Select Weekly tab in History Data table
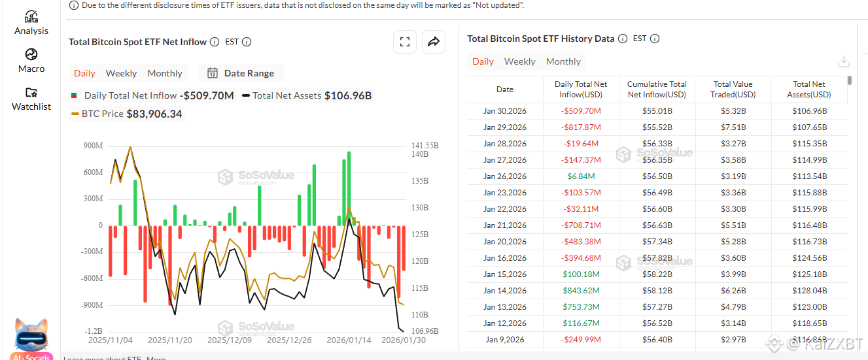Image resolution: width=868 pixels, height=360 pixels. 520,61
